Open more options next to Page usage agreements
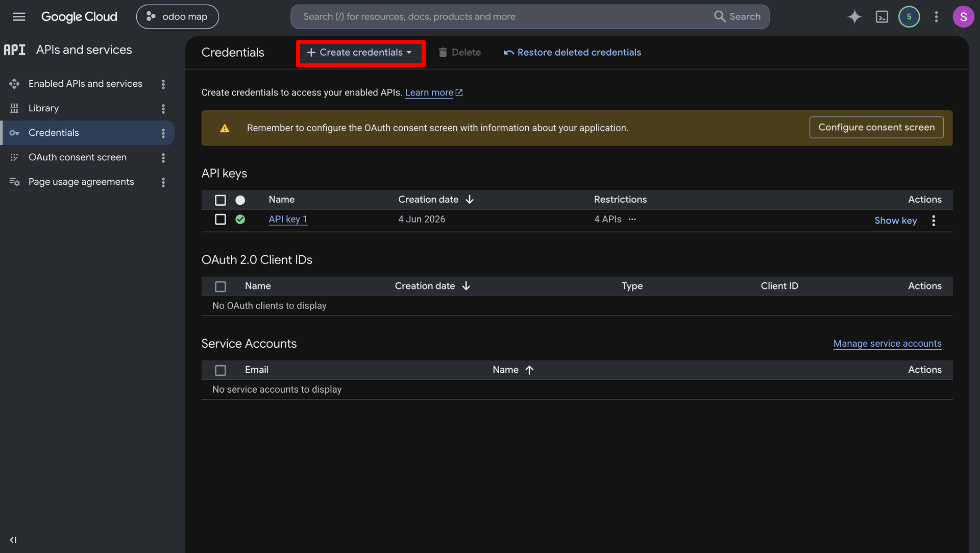The height and width of the screenshot is (553, 980). coord(163,182)
